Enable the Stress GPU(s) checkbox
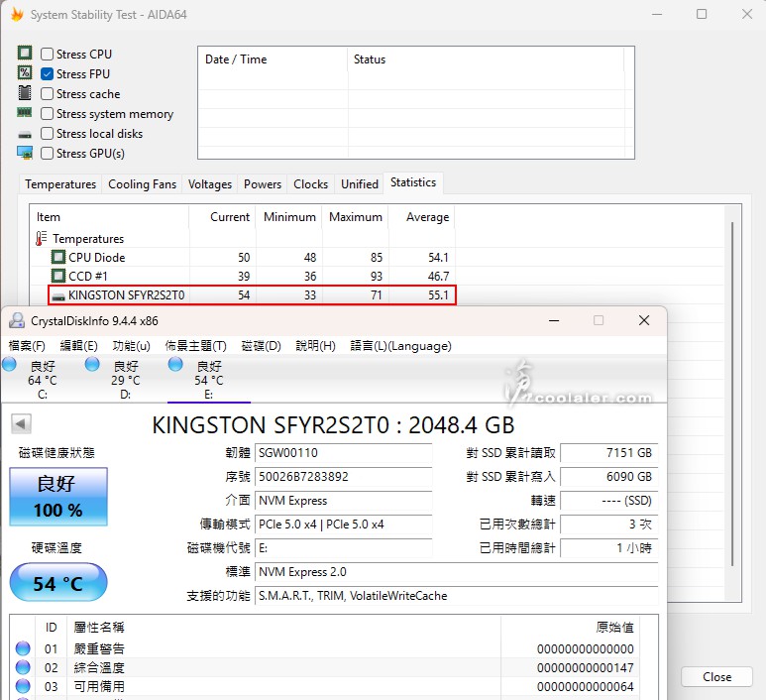 click(x=47, y=154)
